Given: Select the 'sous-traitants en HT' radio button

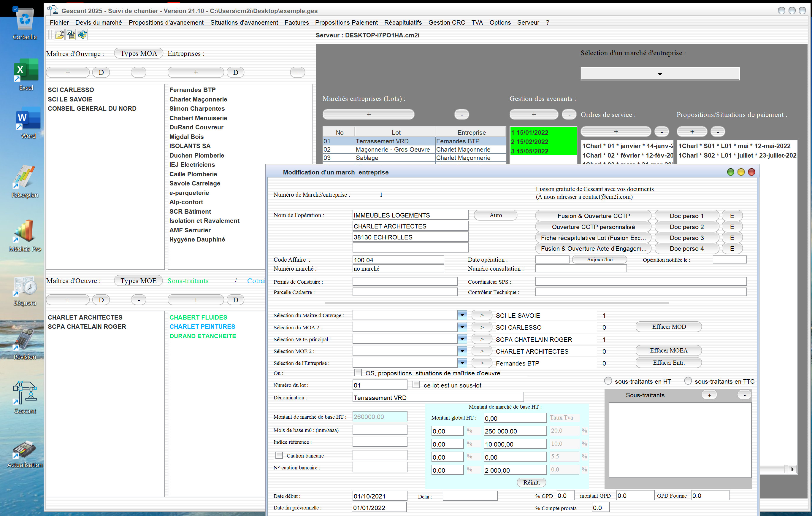Looking at the screenshot, I should coord(608,380).
